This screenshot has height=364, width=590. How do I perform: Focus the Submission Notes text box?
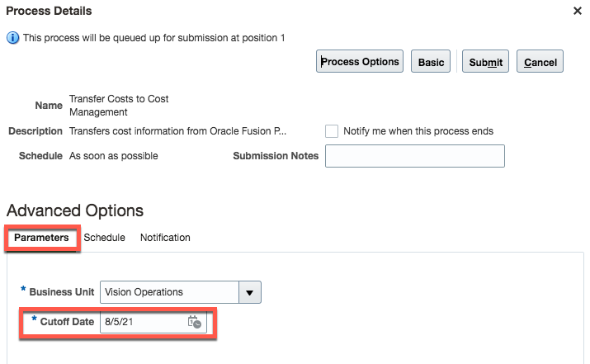pos(414,156)
